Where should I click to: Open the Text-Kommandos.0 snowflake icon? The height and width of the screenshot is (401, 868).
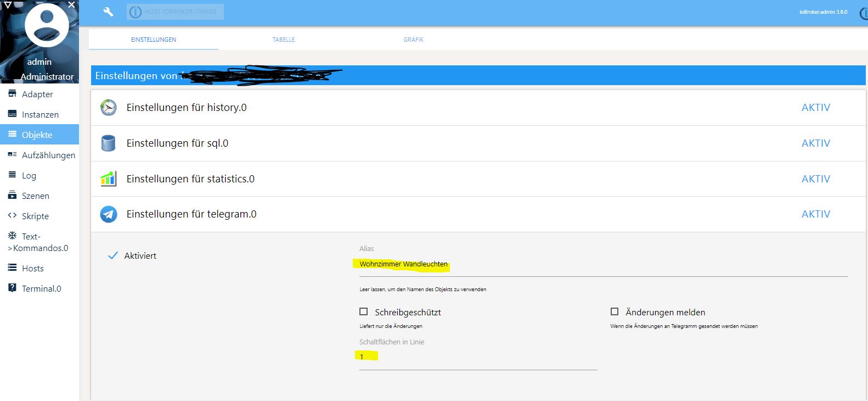point(12,236)
